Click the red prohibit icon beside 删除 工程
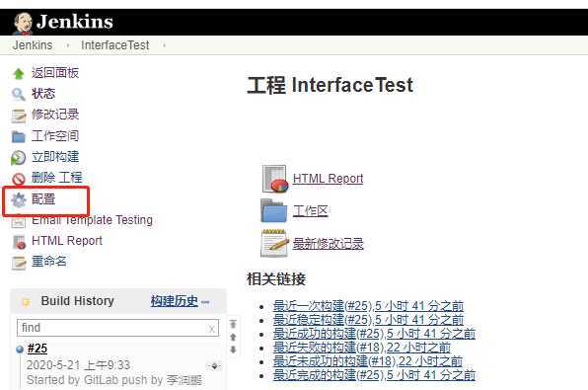The width and height of the screenshot is (588, 390). click(19, 179)
